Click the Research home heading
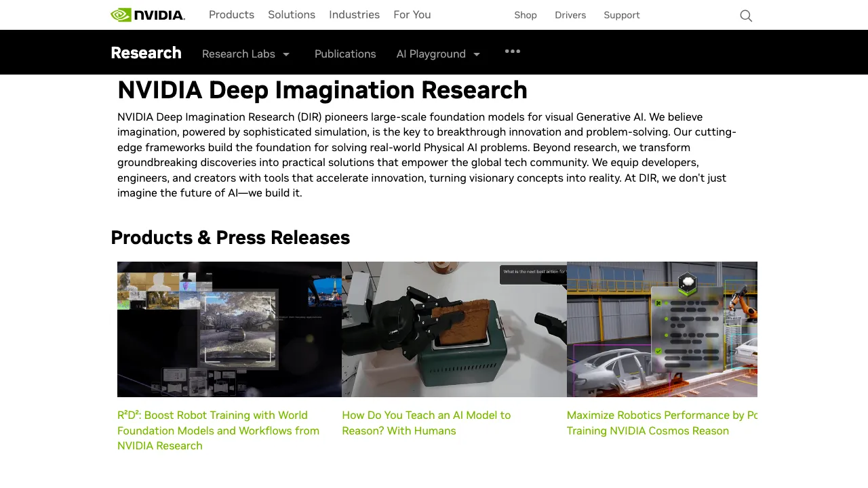Image resolution: width=868 pixels, height=488 pixels. (146, 53)
